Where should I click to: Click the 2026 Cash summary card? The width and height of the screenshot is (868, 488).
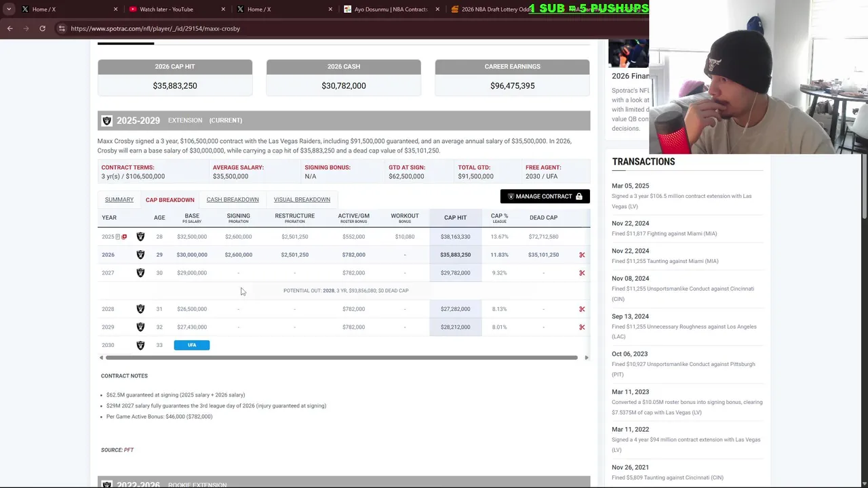point(344,77)
